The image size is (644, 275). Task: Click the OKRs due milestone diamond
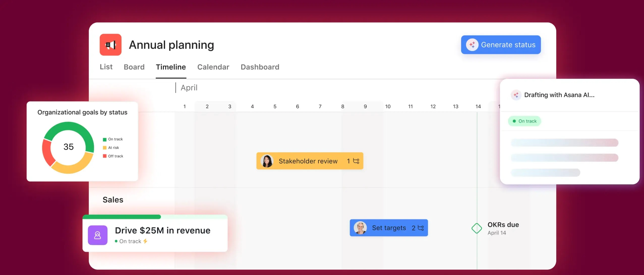click(x=477, y=228)
